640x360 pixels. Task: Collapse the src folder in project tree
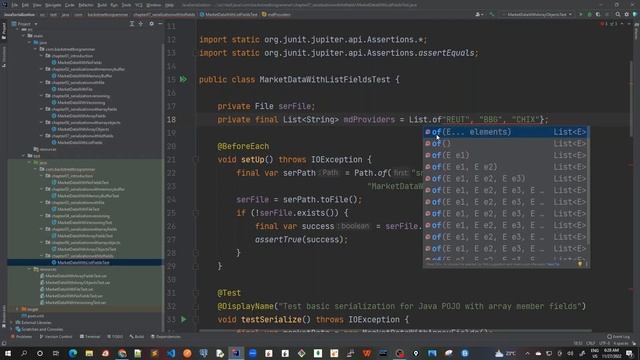pos(18,29)
